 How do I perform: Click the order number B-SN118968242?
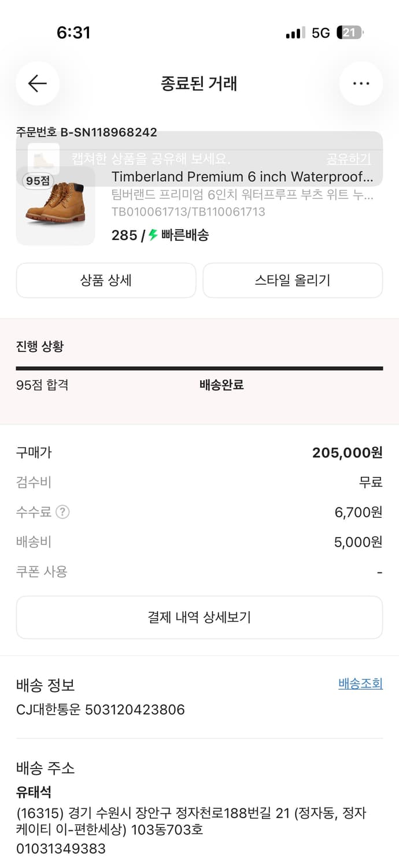pos(86,132)
